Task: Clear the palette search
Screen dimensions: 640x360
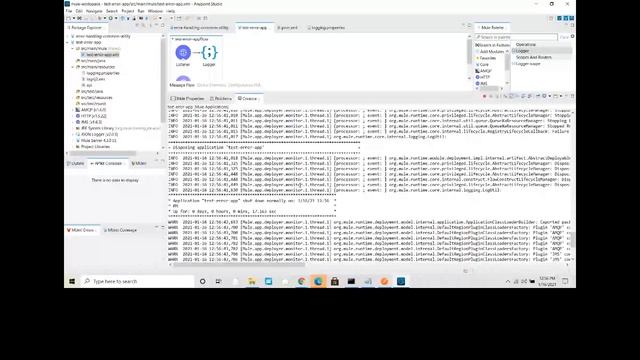Action: coord(564,37)
